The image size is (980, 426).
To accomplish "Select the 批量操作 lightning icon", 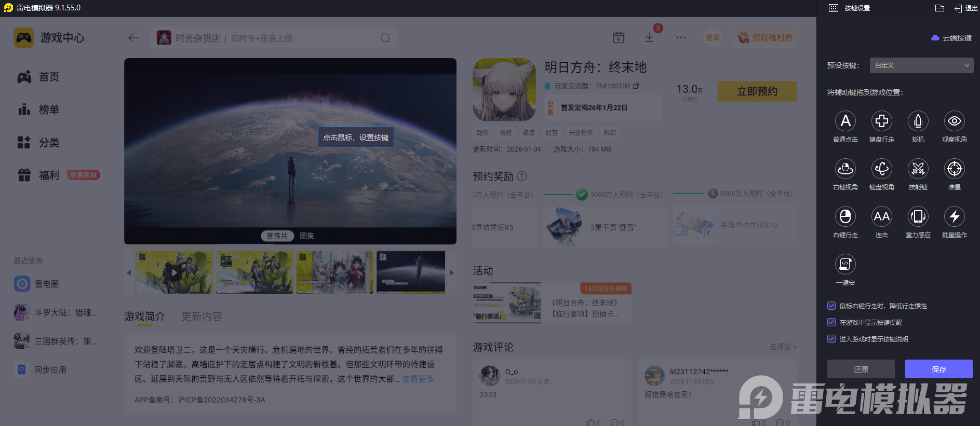I will pyautogui.click(x=954, y=217).
